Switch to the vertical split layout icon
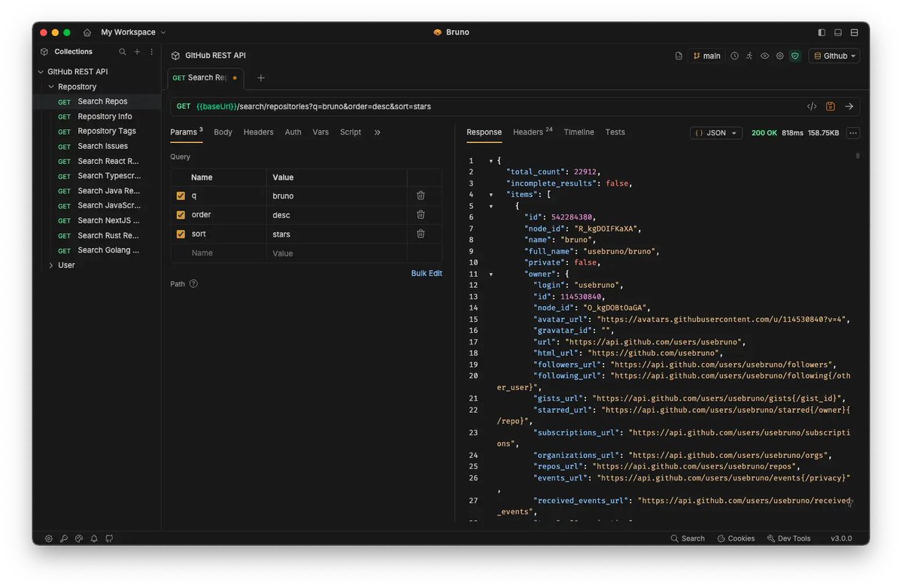Image resolution: width=902 pixels, height=588 pixels. pos(855,32)
